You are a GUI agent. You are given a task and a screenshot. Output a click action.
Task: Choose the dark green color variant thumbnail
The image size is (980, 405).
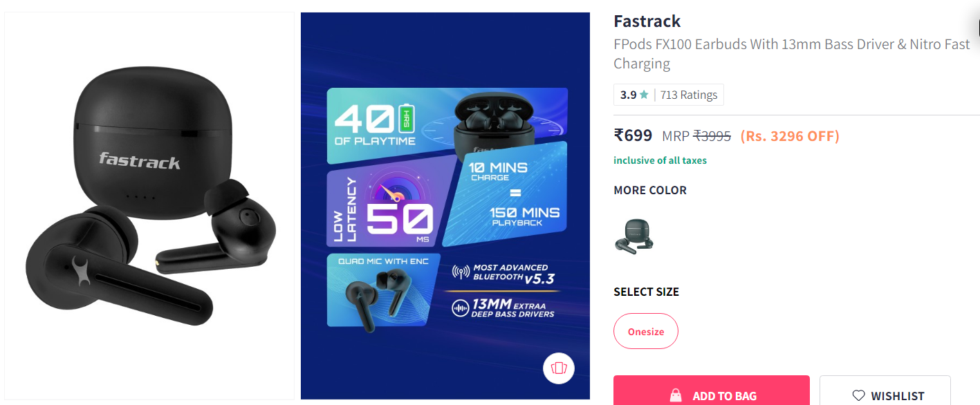(634, 236)
